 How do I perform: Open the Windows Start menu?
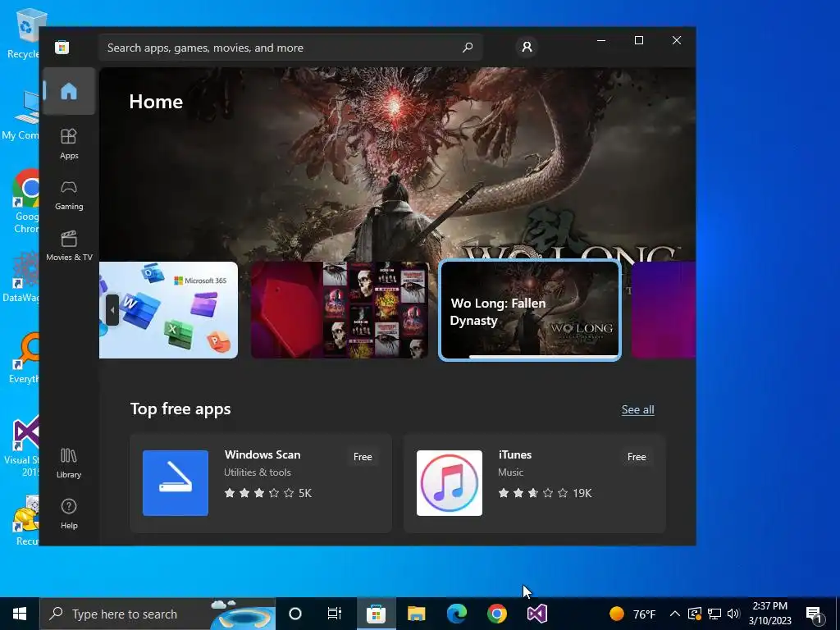point(20,614)
